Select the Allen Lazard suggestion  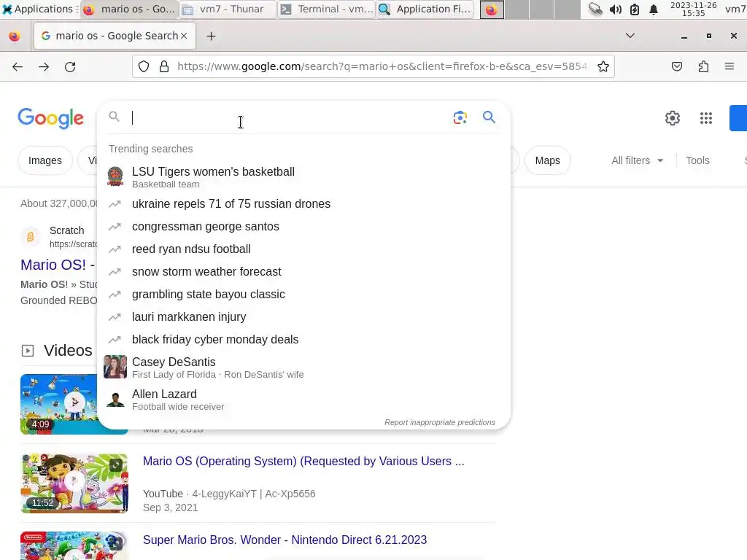click(303, 400)
